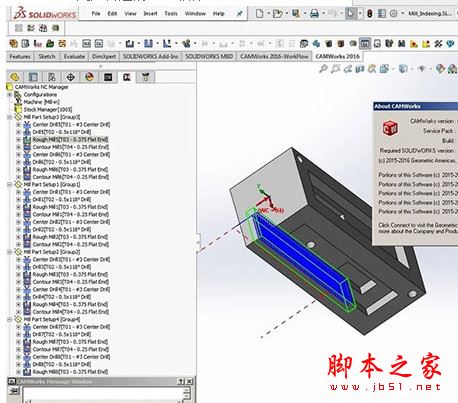This screenshot has width=458, height=403.
Task: Switch to the DimXpert tab
Action: [x=104, y=57]
